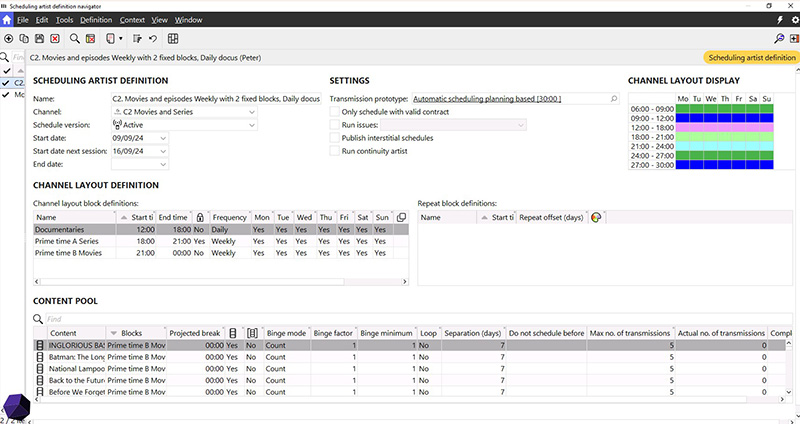Viewport: 800px width, 424px height.
Task: Click the Undo arrow icon
Action: point(152,38)
